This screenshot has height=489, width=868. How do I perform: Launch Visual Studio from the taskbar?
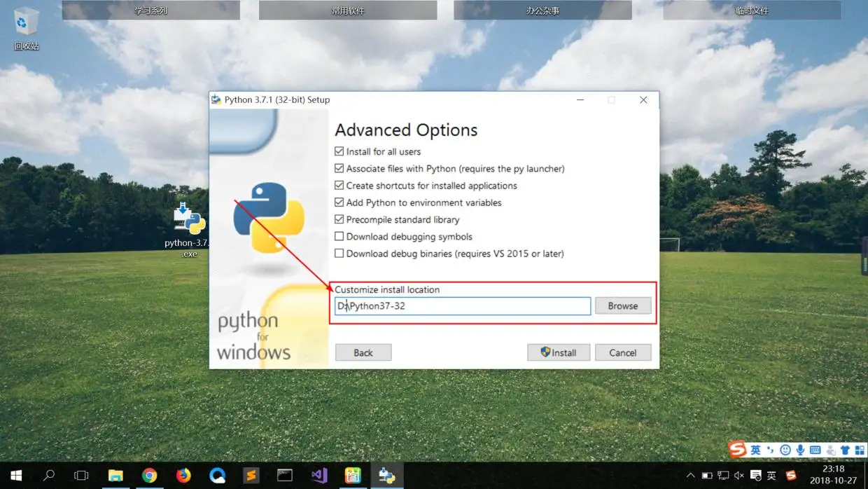319,476
